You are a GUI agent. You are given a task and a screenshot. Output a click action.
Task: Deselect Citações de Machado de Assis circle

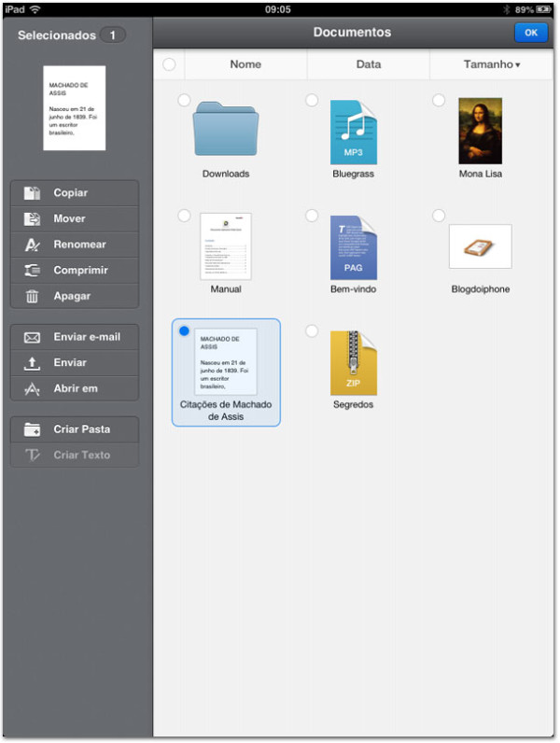coord(184,331)
